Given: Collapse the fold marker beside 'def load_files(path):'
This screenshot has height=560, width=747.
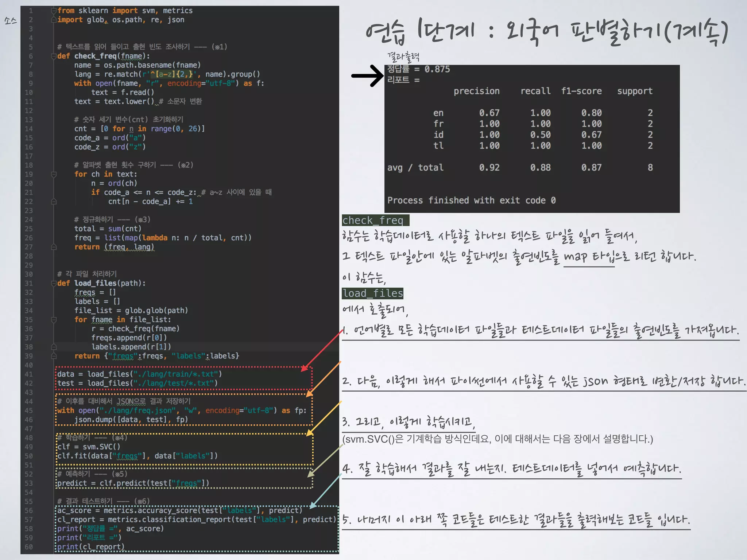Looking at the screenshot, I should point(54,283).
